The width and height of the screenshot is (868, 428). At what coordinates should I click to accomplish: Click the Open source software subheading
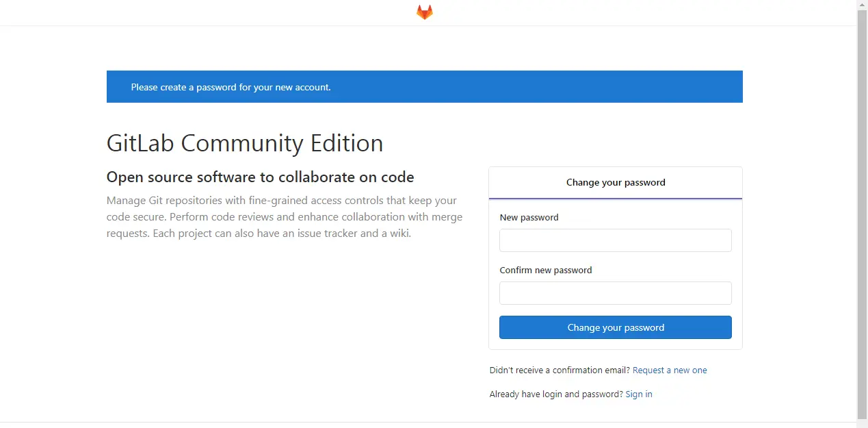[260, 177]
